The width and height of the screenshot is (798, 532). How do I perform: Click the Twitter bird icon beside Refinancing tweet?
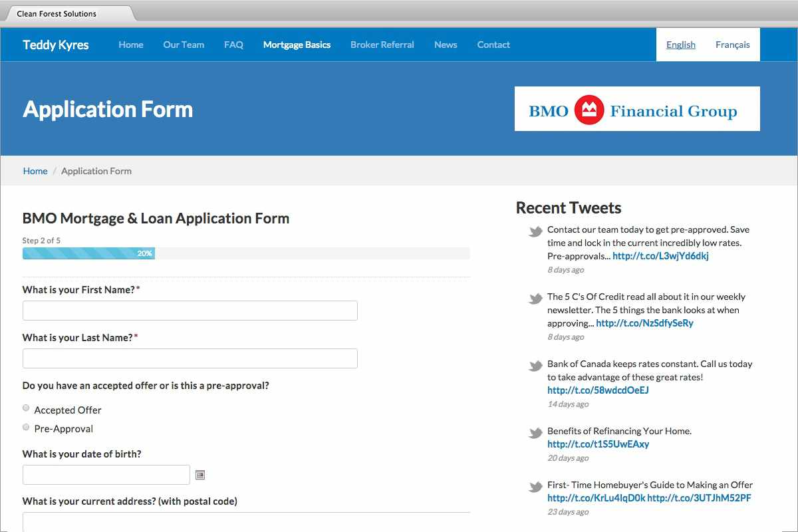535,434
